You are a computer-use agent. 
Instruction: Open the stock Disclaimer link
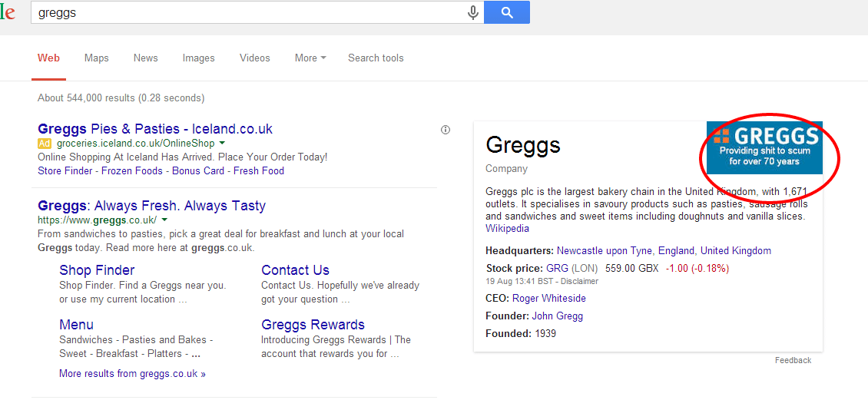coord(580,281)
